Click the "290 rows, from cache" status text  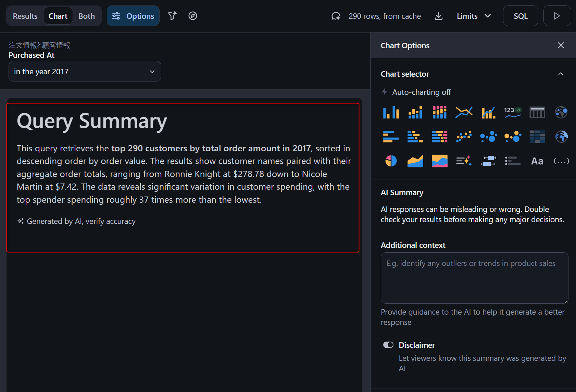pyautogui.click(x=385, y=16)
